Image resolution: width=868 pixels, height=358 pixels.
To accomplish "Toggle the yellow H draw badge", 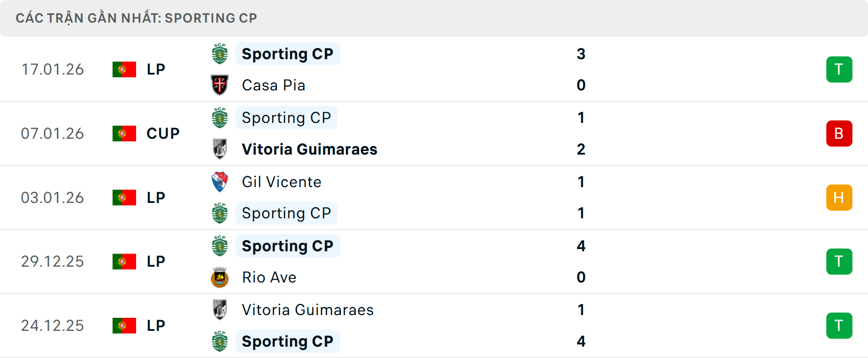I will click(x=840, y=198).
